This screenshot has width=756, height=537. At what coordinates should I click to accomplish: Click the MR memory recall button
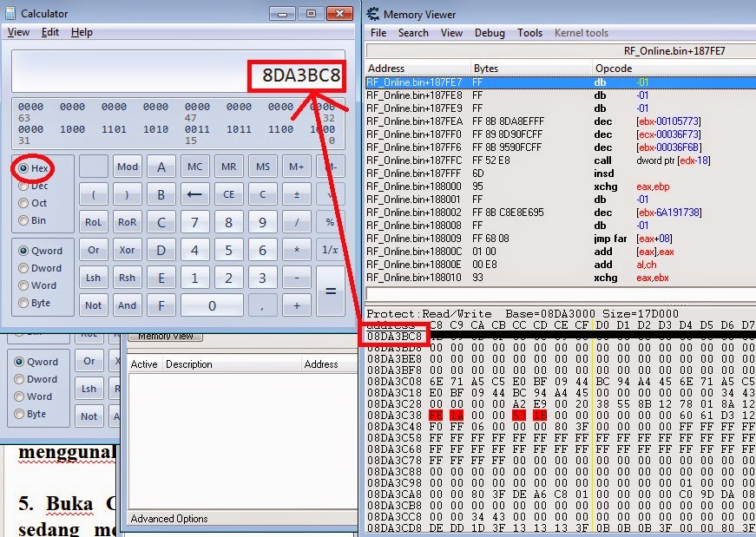[228, 167]
